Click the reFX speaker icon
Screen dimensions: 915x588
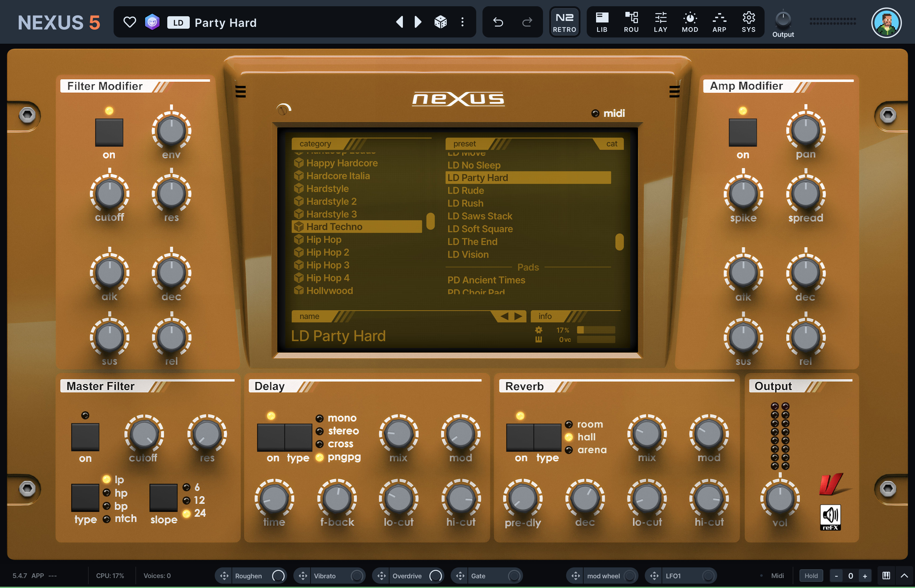pos(830,517)
